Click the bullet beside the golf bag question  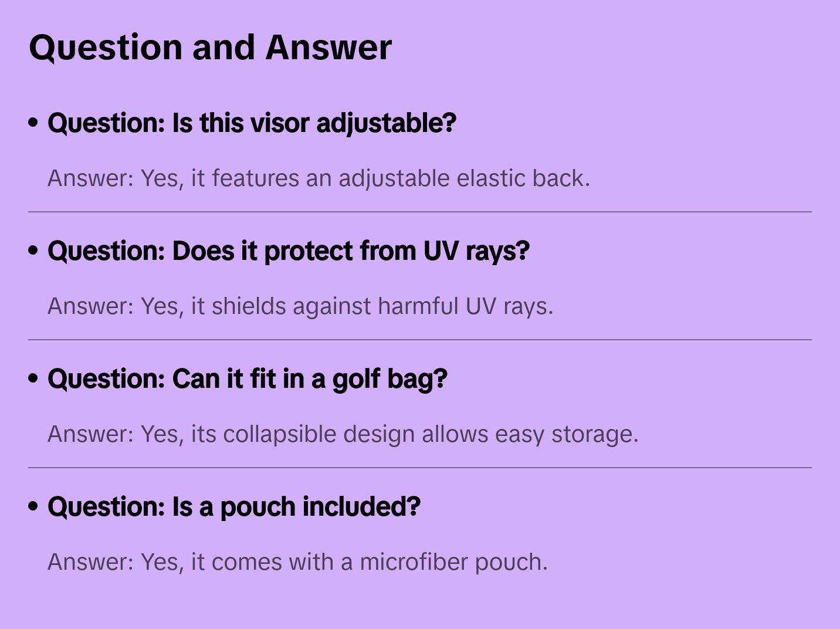coord(33,378)
